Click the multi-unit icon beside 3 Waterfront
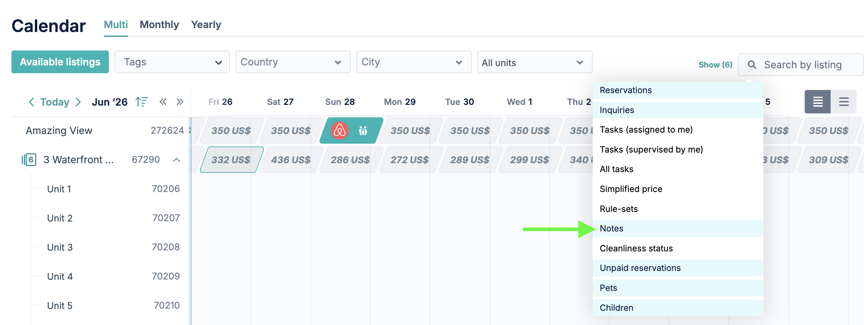868x325 pixels. (x=28, y=160)
